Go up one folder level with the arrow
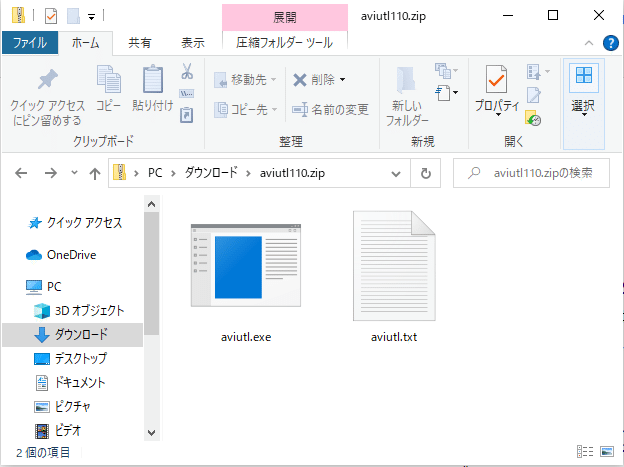Viewport: 624px width, 467px height. click(x=95, y=173)
